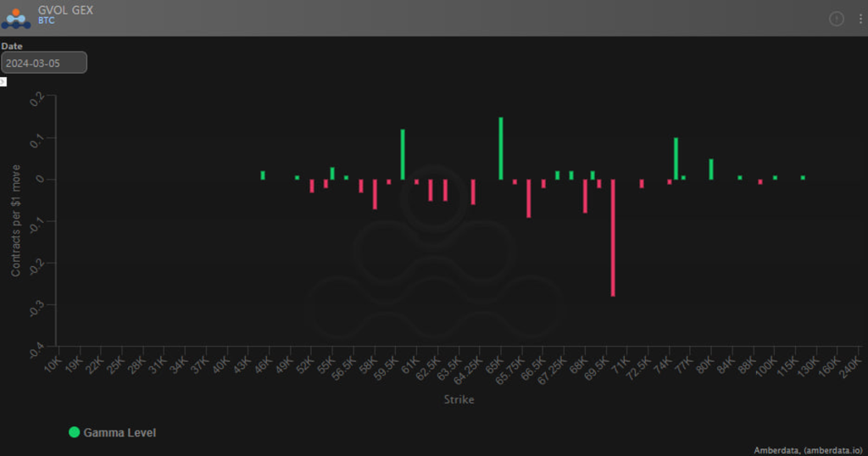
Task: Open the three-dot options menu
Action: [x=860, y=19]
